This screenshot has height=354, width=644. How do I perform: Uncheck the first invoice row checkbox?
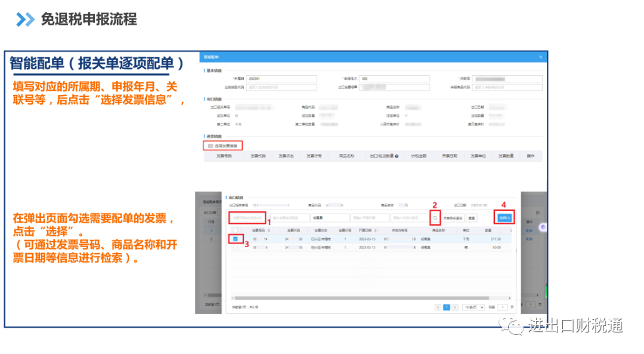(236, 239)
